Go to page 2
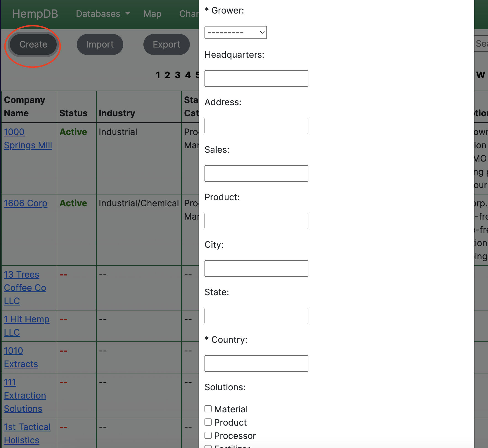This screenshot has width=488, height=448. pyautogui.click(x=167, y=75)
